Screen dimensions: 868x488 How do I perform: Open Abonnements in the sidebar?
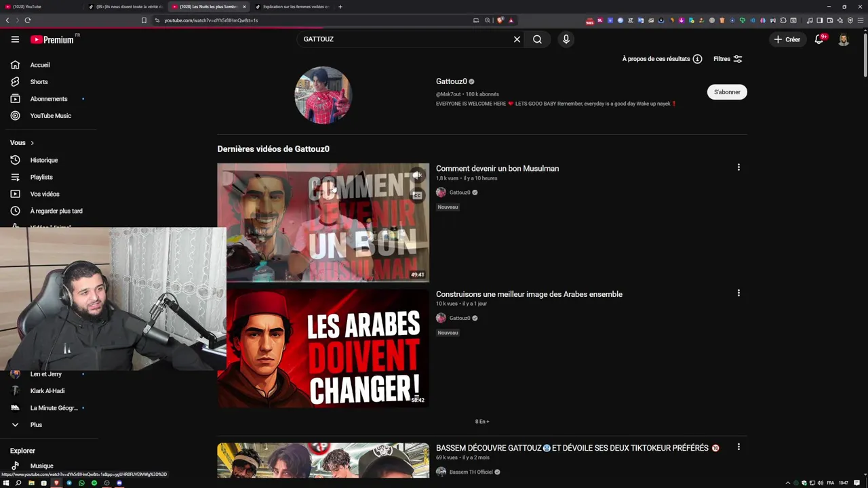coord(49,99)
